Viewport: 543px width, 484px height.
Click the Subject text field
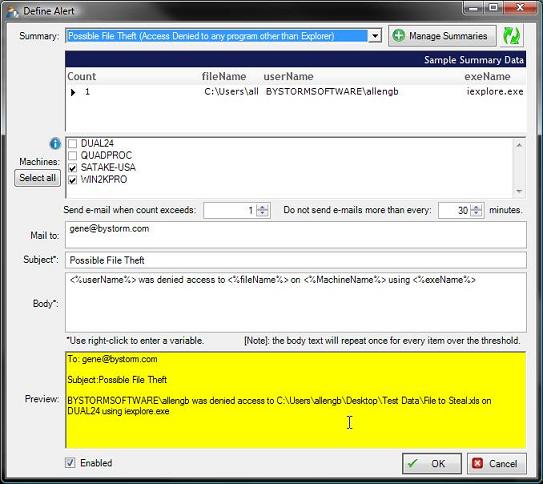pos(296,260)
